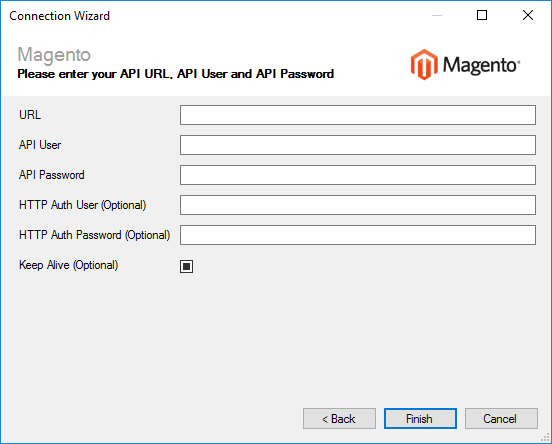Close the Connection Wizard window
Image resolution: width=552 pixels, height=444 pixels.
pos(528,15)
